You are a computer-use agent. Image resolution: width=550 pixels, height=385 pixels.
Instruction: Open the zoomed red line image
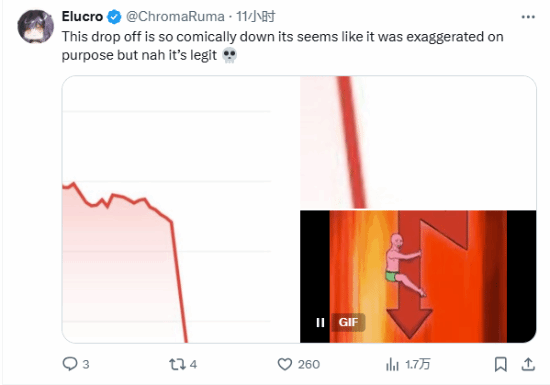click(x=418, y=142)
